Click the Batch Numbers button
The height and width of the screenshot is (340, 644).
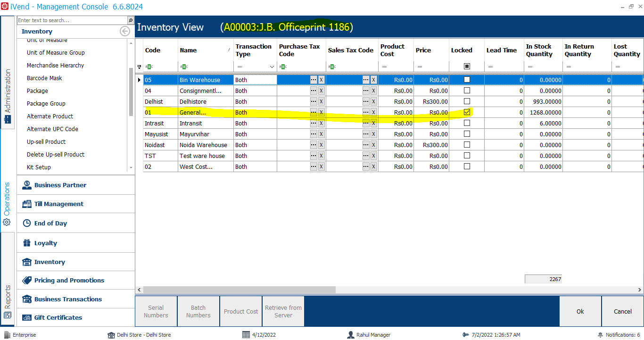point(198,311)
